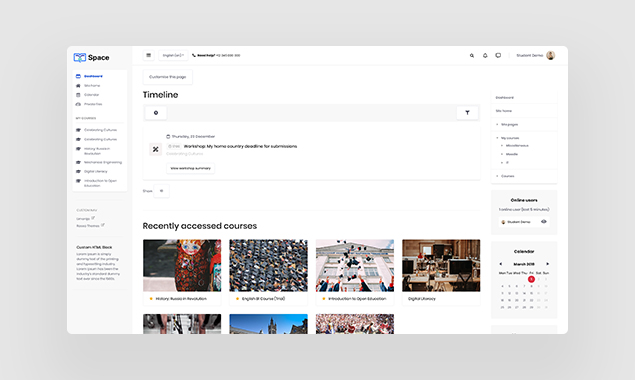635x380 pixels.
Task: Click Customise this page button
Action: pos(168,77)
